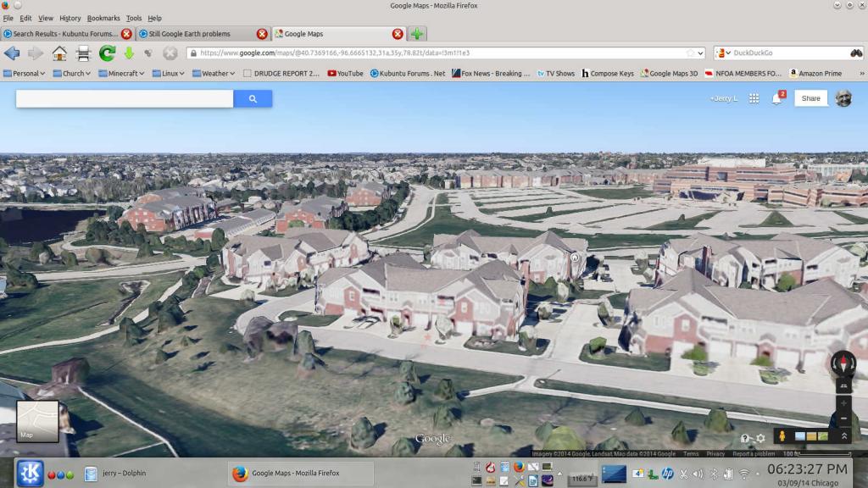868x488 pixels.
Task: Click the Report a problem link
Action: [x=753, y=454]
